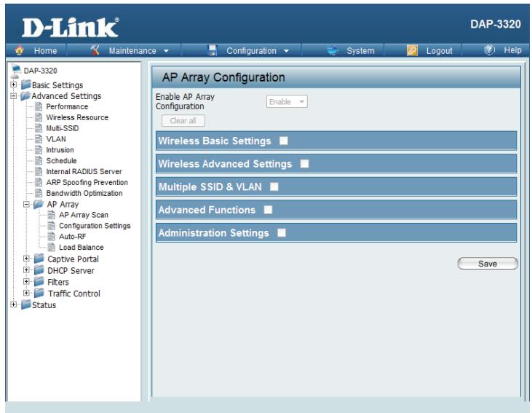This screenshot has height=413, width=532.
Task: Select the Schedule tree entry
Action: [x=61, y=161]
